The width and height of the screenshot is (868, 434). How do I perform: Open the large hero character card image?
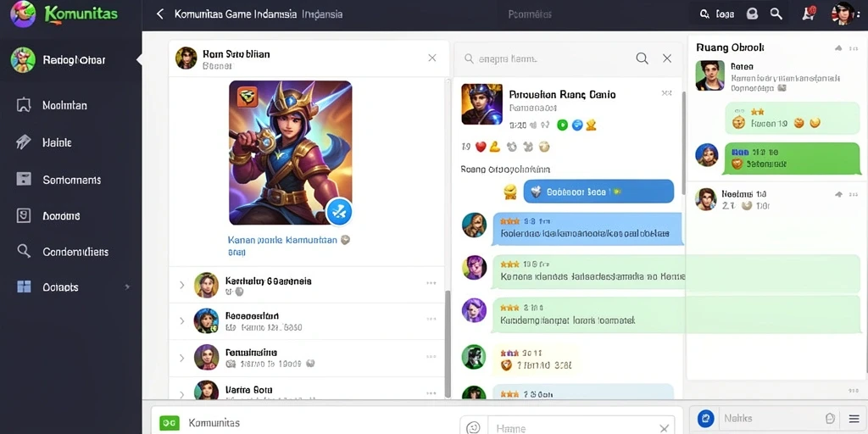click(x=291, y=153)
